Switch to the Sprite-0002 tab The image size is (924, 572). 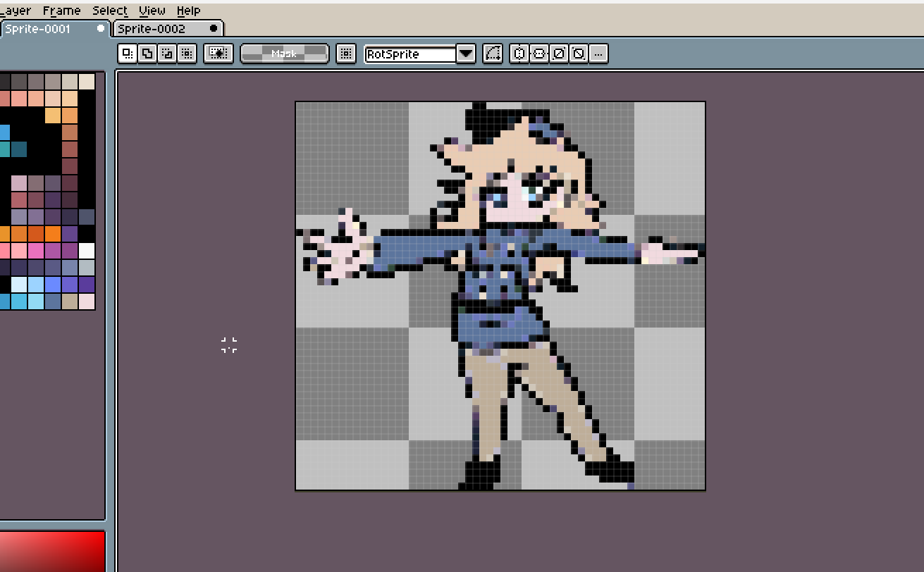pyautogui.click(x=168, y=28)
